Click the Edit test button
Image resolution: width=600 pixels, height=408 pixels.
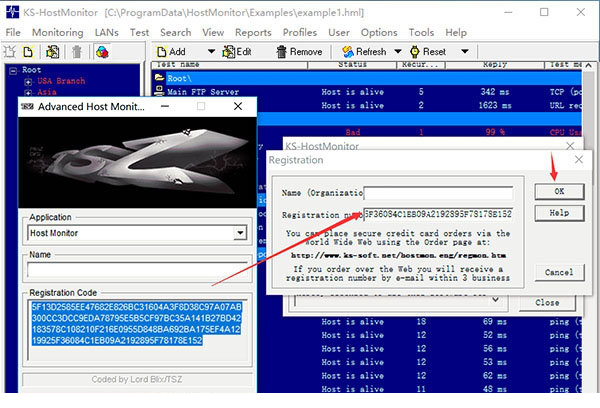click(x=237, y=52)
